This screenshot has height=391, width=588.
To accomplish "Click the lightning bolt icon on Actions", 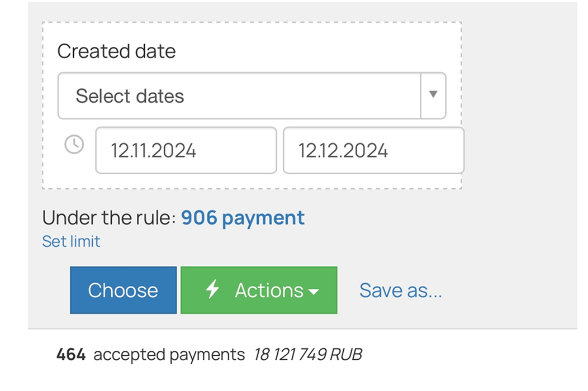I will point(212,290).
